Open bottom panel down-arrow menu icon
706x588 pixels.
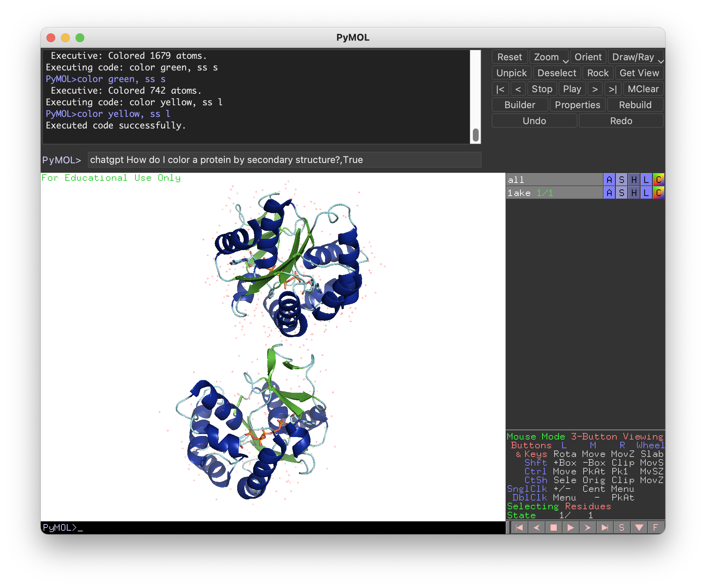click(x=639, y=527)
